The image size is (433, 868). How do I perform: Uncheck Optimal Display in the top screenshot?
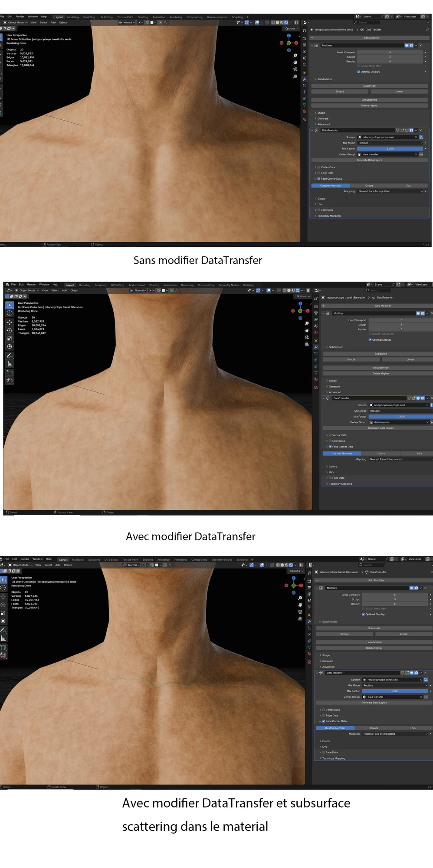[x=358, y=72]
